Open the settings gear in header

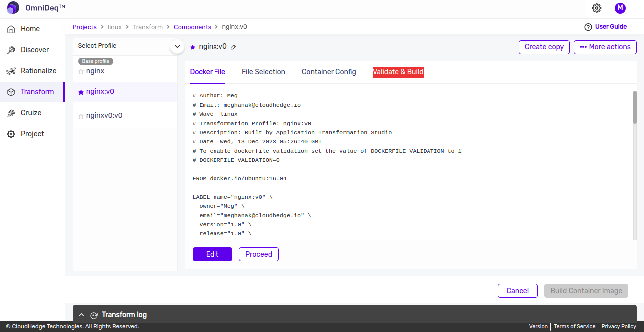pos(597,8)
